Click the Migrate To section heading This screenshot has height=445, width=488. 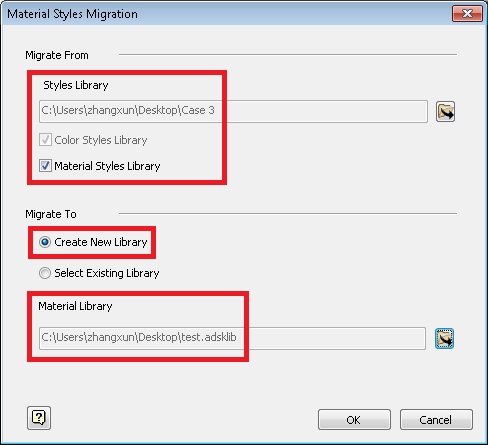pyautogui.click(x=51, y=214)
